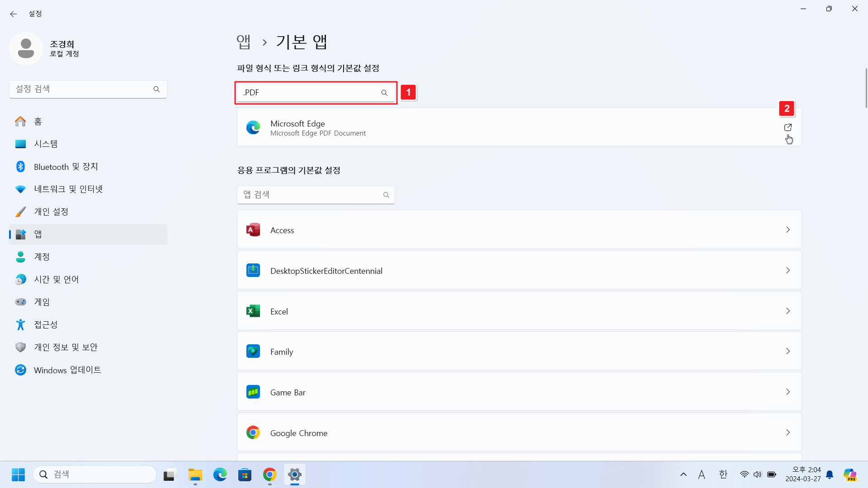The width and height of the screenshot is (868, 488).
Task: Click the external link icon on Microsoft Edge row
Action: point(788,127)
